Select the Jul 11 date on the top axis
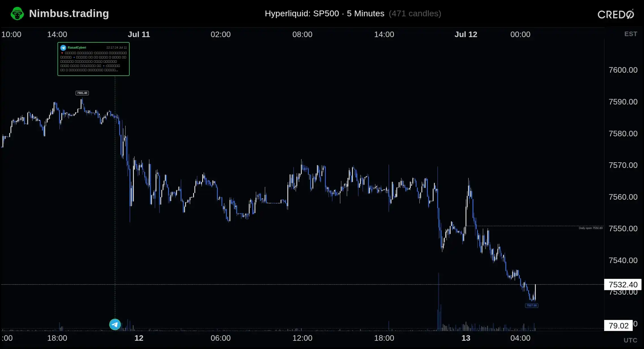 coord(139,35)
